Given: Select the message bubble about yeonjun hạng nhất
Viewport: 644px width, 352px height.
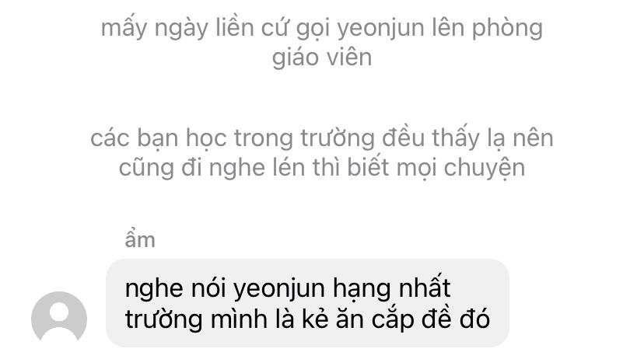Looking at the screenshot, I should [x=307, y=303].
